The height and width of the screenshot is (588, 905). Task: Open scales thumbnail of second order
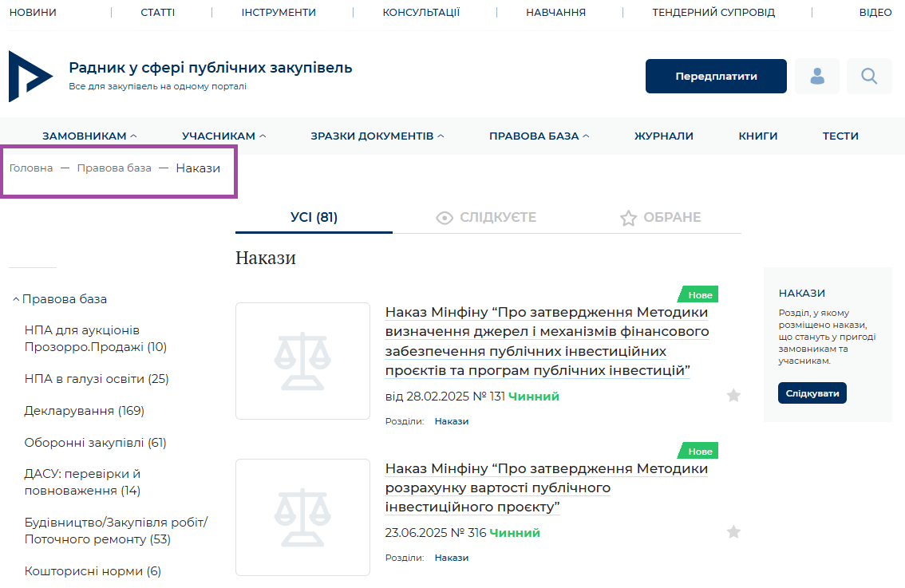[x=302, y=517]
